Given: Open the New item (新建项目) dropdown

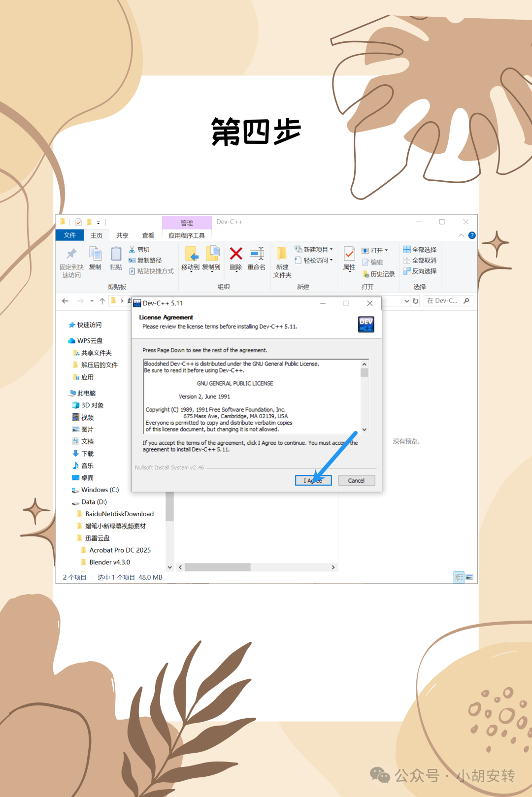Looking at the screenshot, I should (x=314, y=250).
